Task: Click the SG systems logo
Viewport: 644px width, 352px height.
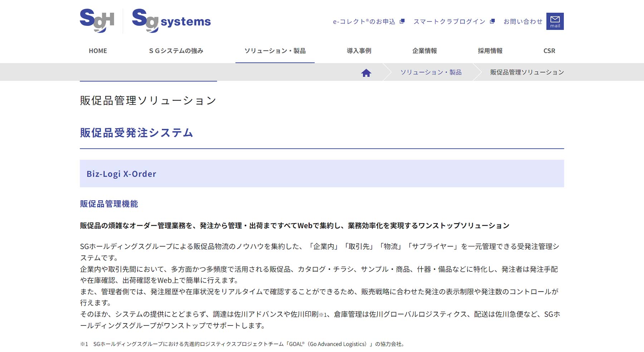Action: pyautogui.click(x=171, y=21)
